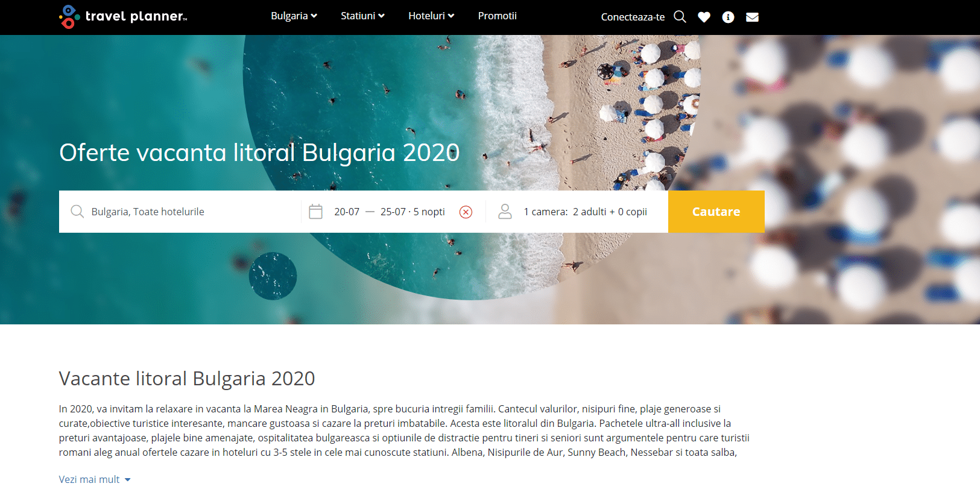Open favorites via the heart icon
The image size is (980, 495).
pyautogui.click(x=704, y=17)
